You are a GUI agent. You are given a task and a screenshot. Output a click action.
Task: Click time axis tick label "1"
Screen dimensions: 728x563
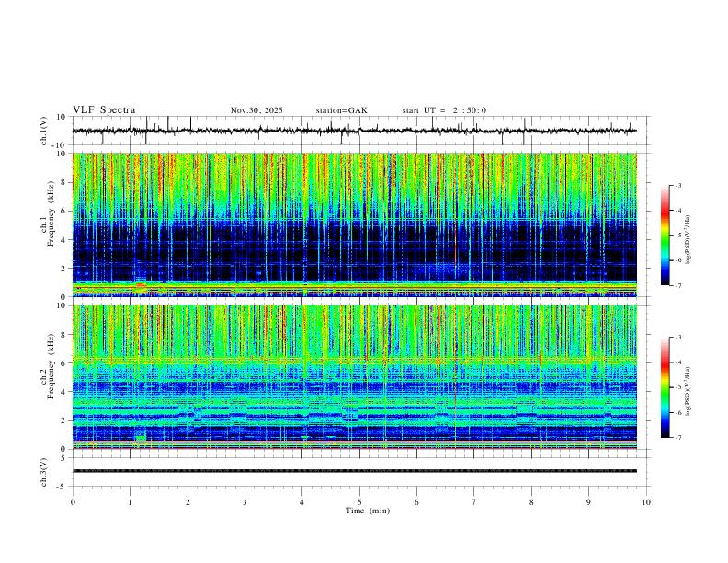[130, 502]
